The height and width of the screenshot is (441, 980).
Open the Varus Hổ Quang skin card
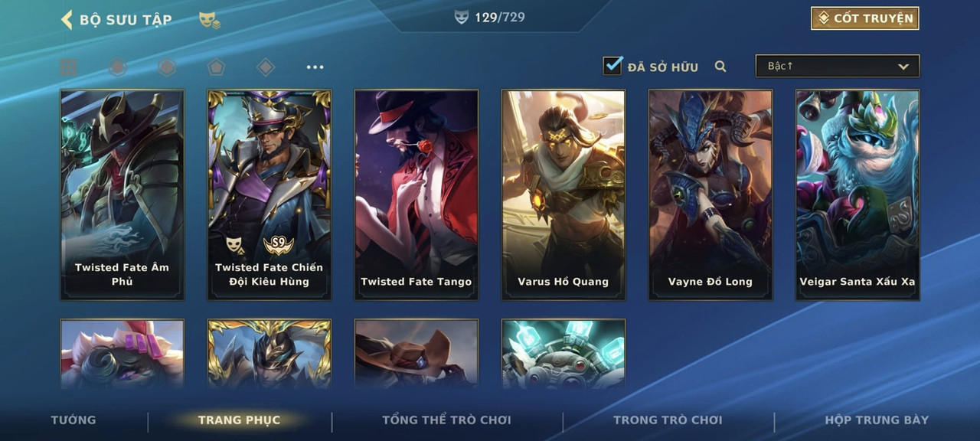click(x=563, y=194)
